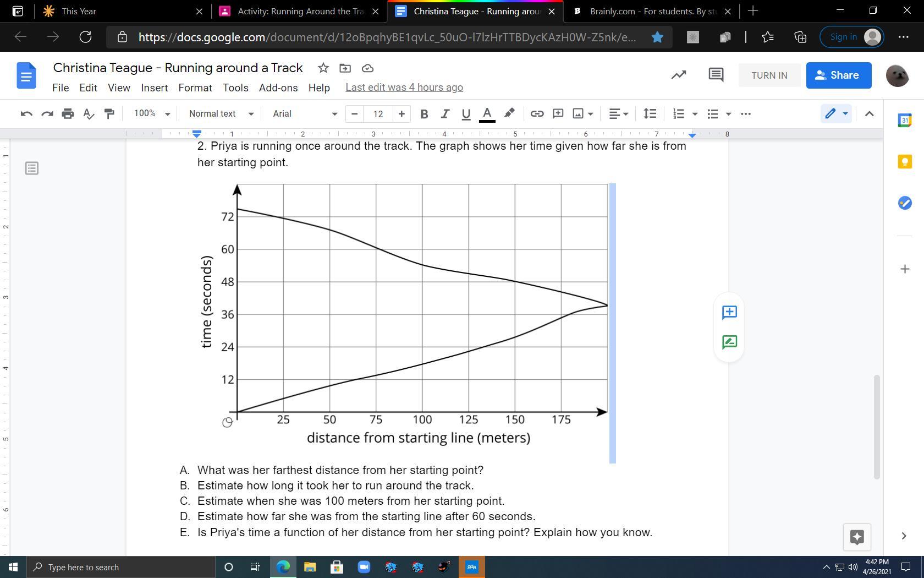Expand bulleted list style options arrow

[x=729, y=114]
